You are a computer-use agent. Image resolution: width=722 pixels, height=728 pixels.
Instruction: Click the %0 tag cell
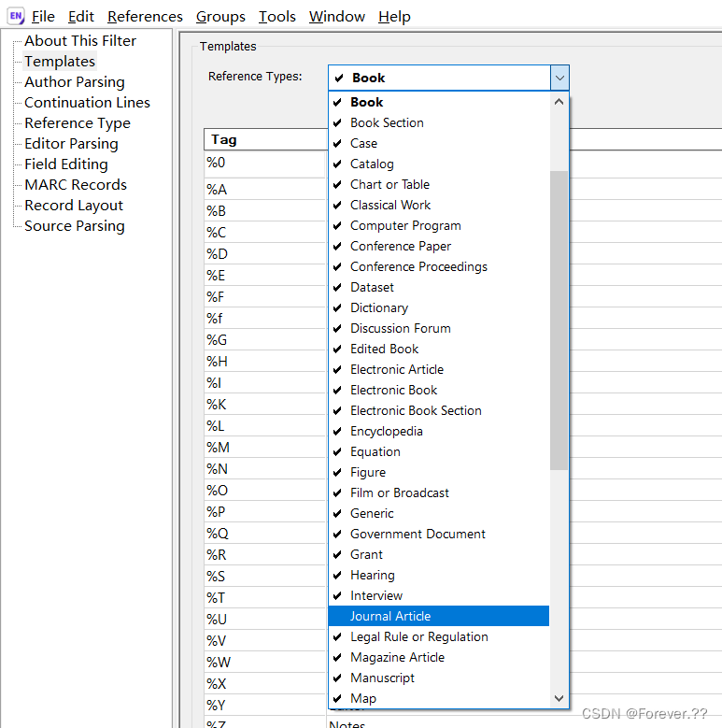(264, 164)
